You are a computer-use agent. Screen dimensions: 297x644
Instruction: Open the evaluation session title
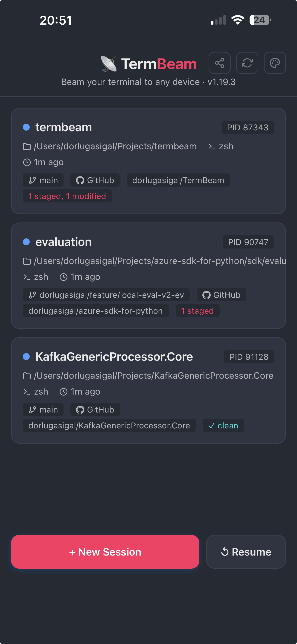click(x=64, y=242)
